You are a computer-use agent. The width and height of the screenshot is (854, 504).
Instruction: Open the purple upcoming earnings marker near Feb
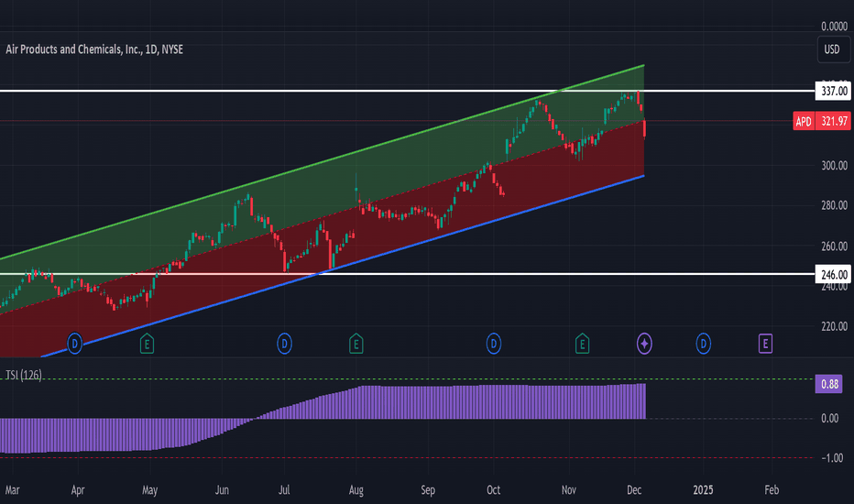(x=765, y=344)
